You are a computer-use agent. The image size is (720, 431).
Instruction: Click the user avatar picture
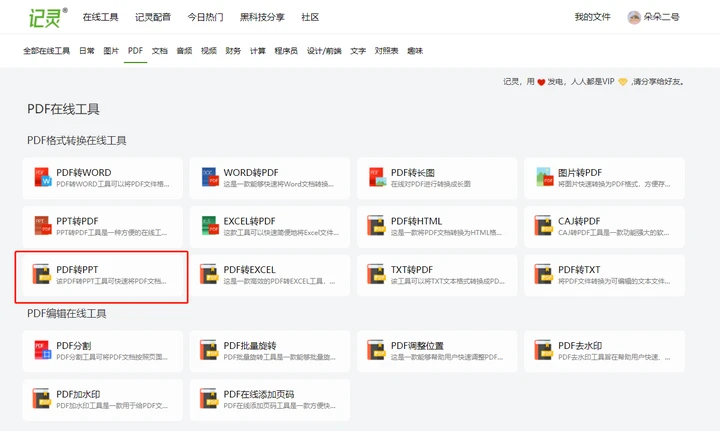[634, 17]
